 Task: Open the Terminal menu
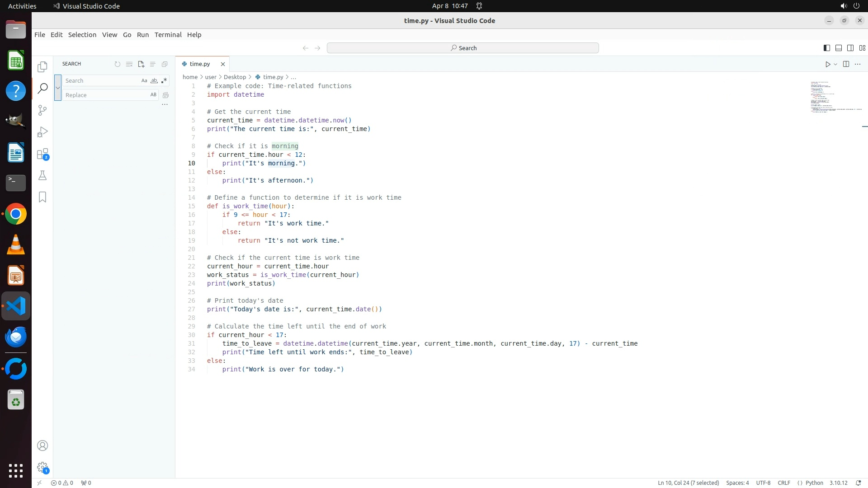168,35
